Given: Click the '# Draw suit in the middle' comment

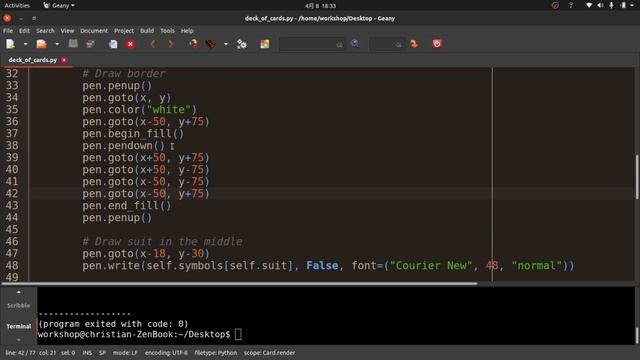Looking at the screenshot, I should coord(162,242).
